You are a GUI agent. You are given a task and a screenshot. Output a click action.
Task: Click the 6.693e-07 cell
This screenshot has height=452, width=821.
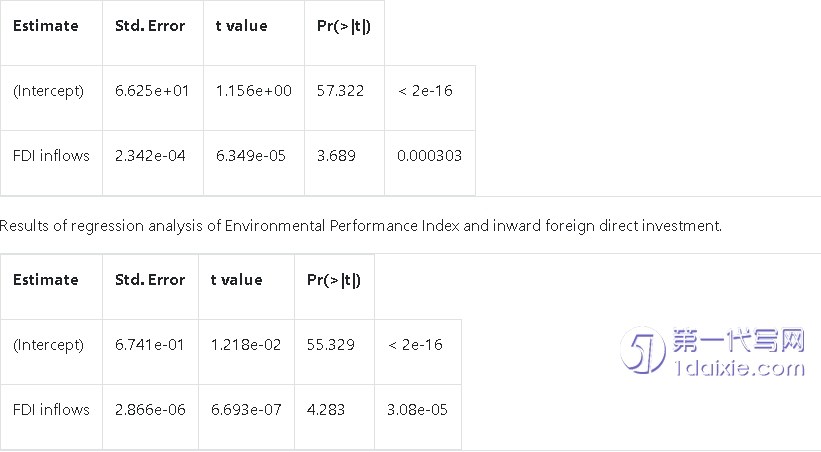(246, 410)
